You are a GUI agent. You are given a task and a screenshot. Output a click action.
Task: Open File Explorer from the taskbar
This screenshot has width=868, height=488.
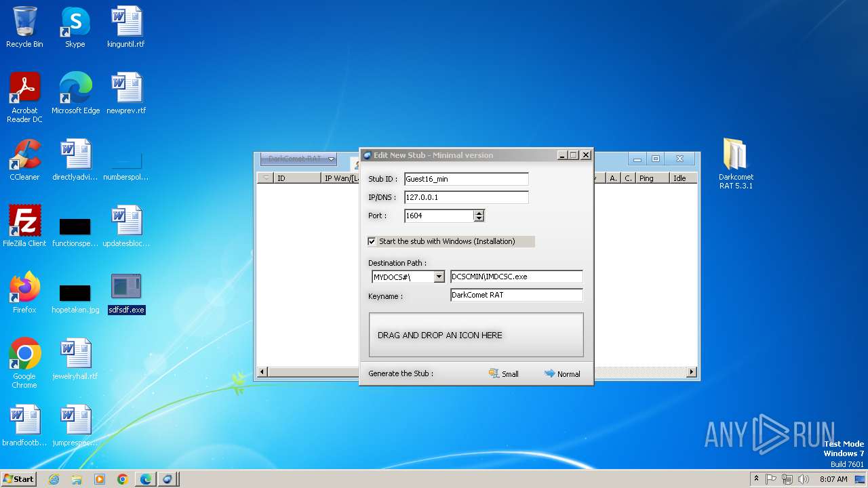77,479
